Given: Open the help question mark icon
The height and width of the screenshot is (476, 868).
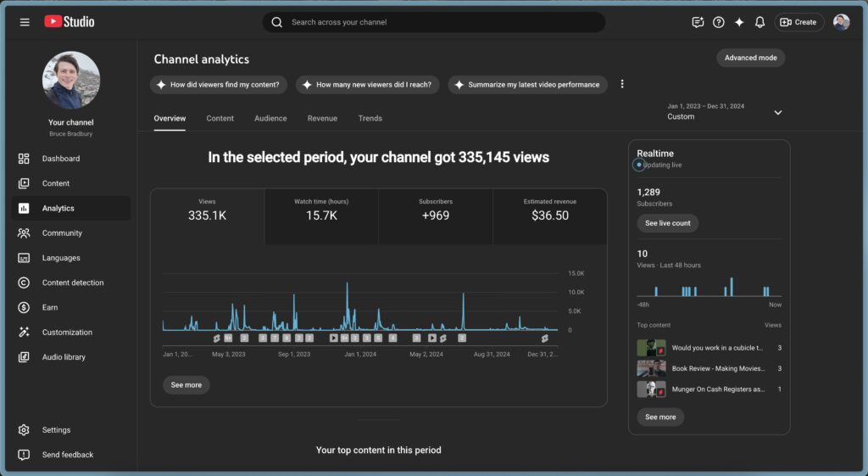Looking at the screenshot, I should pyautogui.click(x=719, y=22).
